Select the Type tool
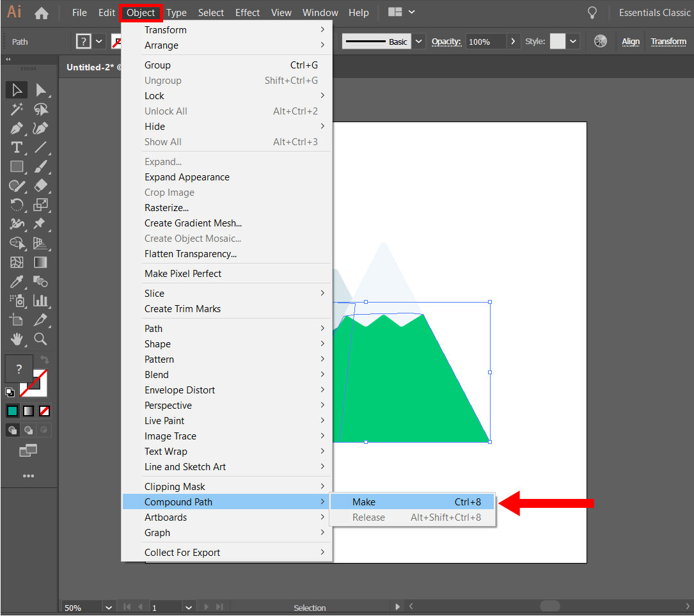 [x=17, y=147]
